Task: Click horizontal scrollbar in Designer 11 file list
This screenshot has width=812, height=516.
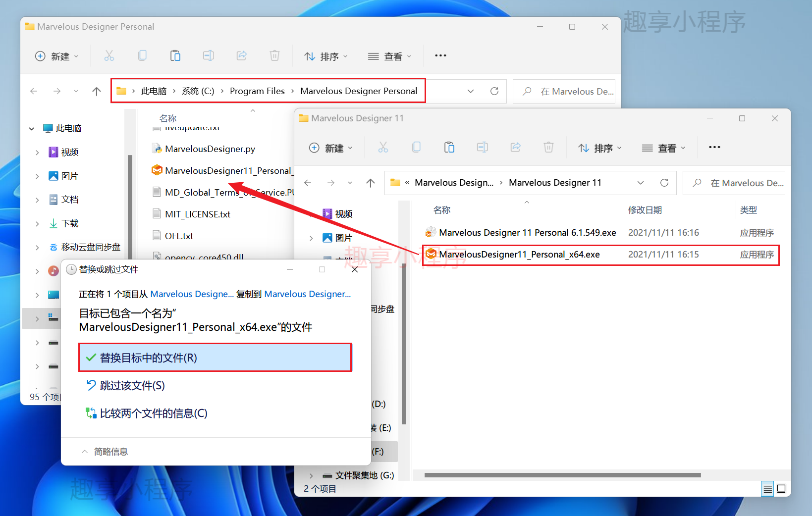Action: click(562, 475)
